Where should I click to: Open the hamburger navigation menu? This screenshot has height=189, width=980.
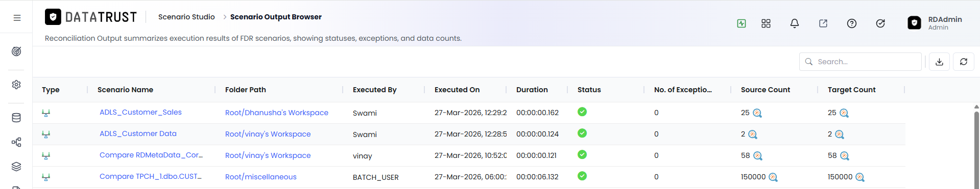[17, 17]
